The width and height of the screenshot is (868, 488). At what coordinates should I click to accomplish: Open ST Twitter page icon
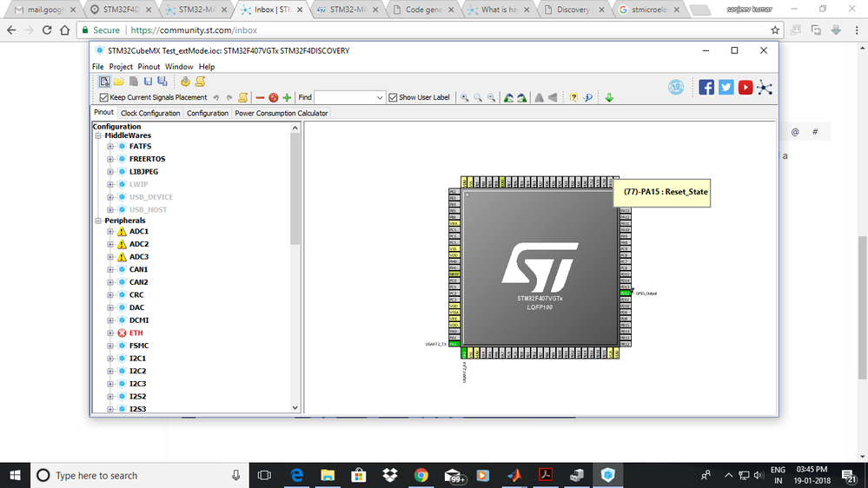click(726, 88)
